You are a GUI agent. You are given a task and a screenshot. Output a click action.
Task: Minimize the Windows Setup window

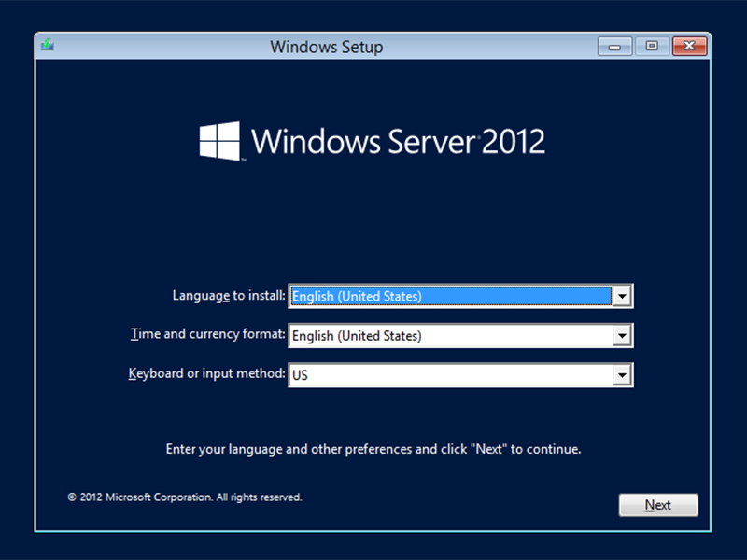[x=614, y=46]
